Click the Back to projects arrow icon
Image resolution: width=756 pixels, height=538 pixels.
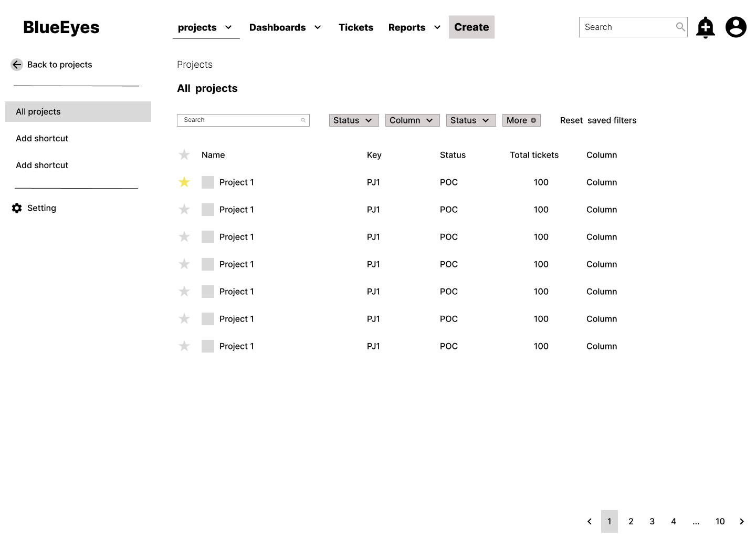tap(17, 65)
